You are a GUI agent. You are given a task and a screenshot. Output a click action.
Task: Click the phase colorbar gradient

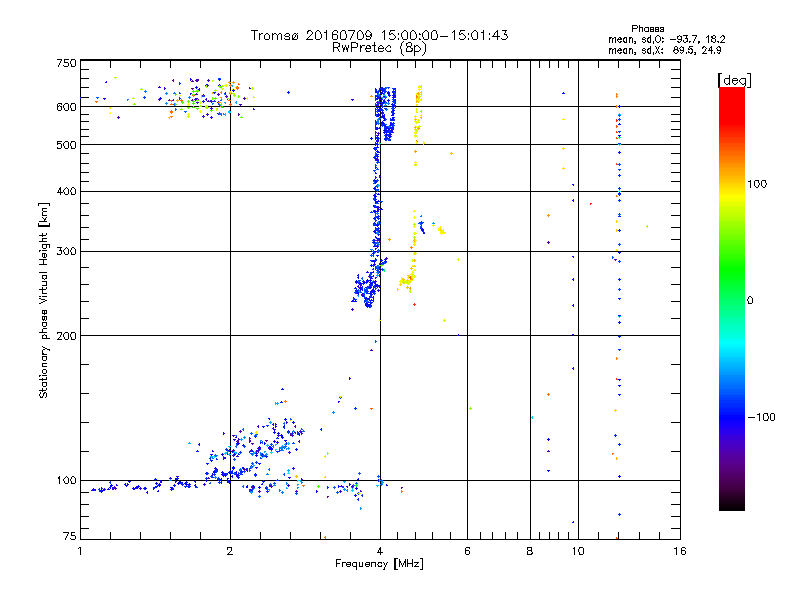[x=732, y=298]
